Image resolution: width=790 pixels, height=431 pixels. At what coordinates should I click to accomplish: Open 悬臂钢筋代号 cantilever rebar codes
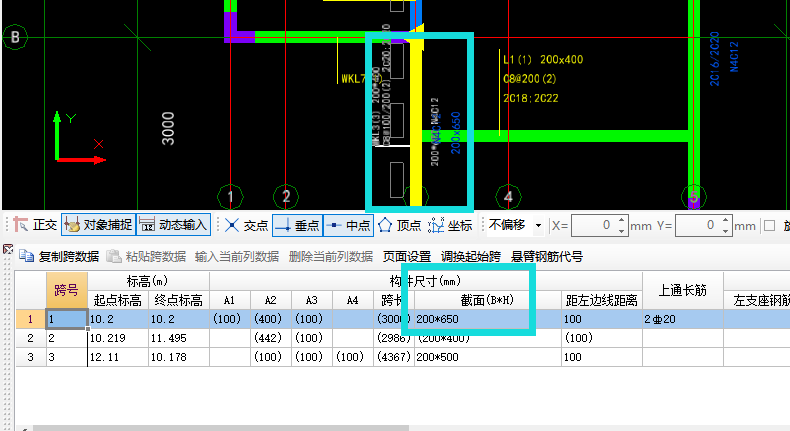(x=547, y=257)
